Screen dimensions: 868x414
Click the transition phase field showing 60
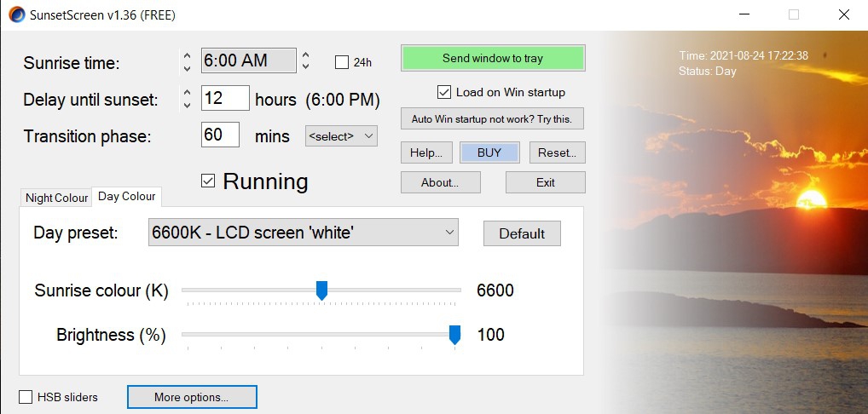[220, 135]
